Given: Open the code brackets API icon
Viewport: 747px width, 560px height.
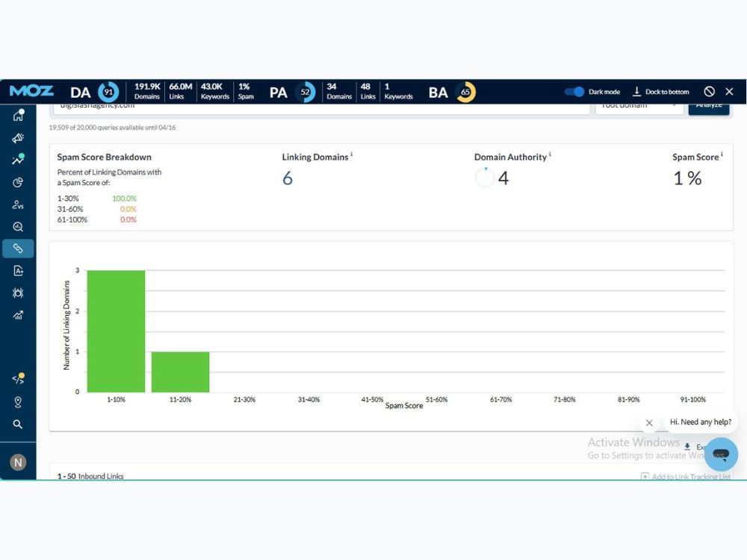Looking at the screenshot, I should pos(18,379).
